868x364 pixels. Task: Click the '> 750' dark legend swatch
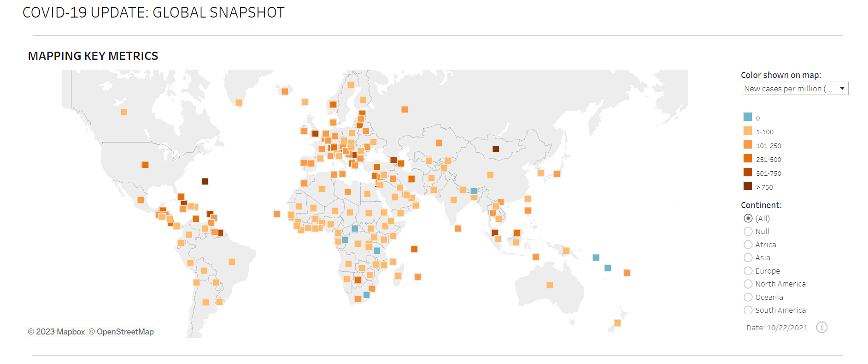(748, 186)
